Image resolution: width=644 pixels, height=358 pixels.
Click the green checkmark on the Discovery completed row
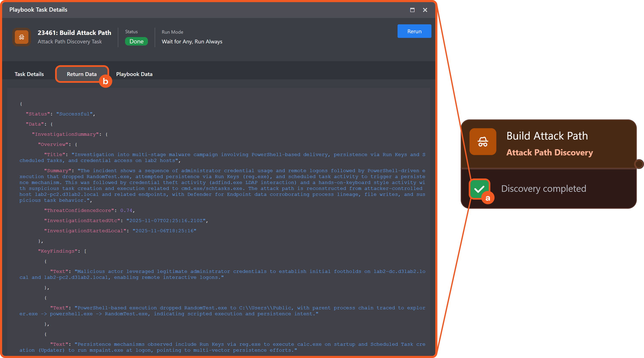point(478,188)
